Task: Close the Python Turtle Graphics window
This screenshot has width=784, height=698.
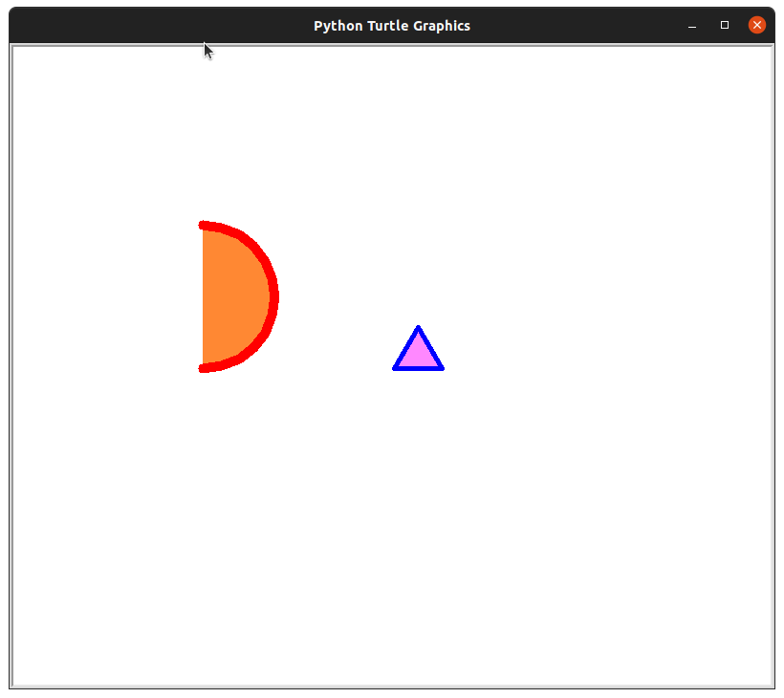Action: coord(757,26)
